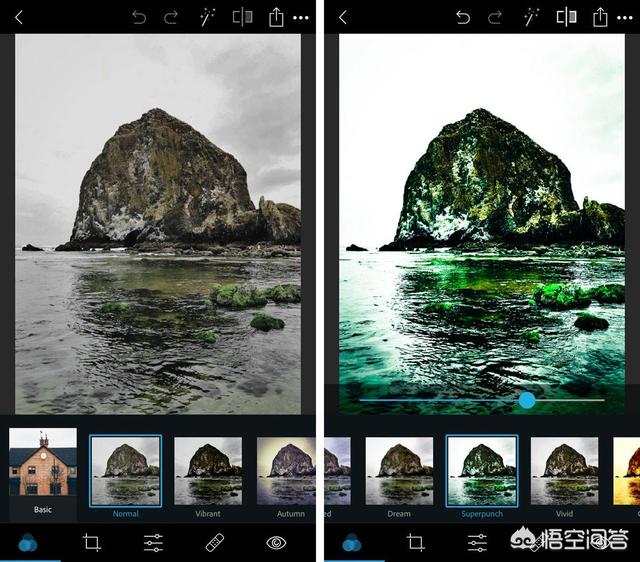
Task: Tap the Superpunch photo preview in right screen
Action: (482, 224)
